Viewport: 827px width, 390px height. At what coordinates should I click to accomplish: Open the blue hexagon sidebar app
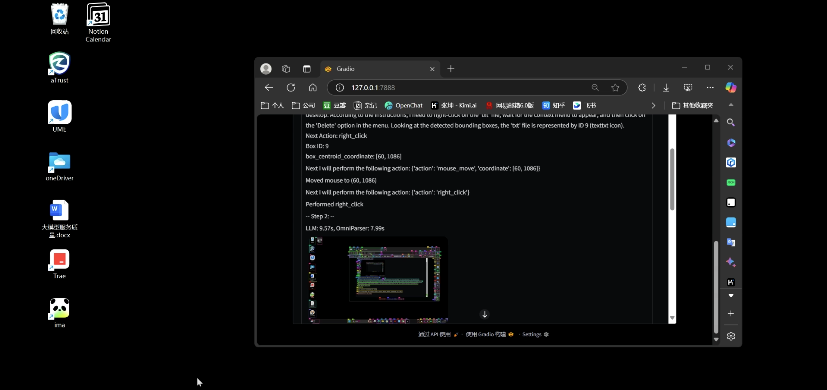tap(730, 163)
